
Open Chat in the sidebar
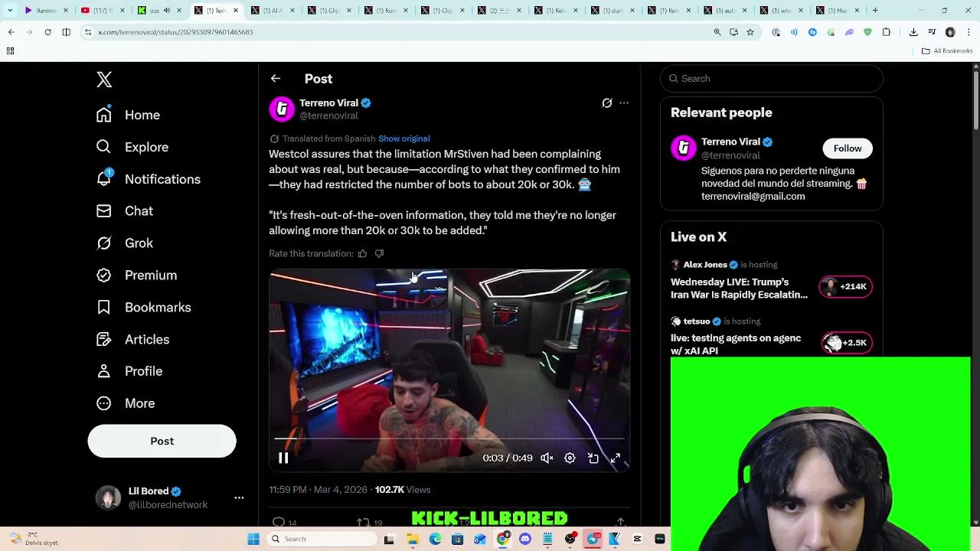coord(124,211)
